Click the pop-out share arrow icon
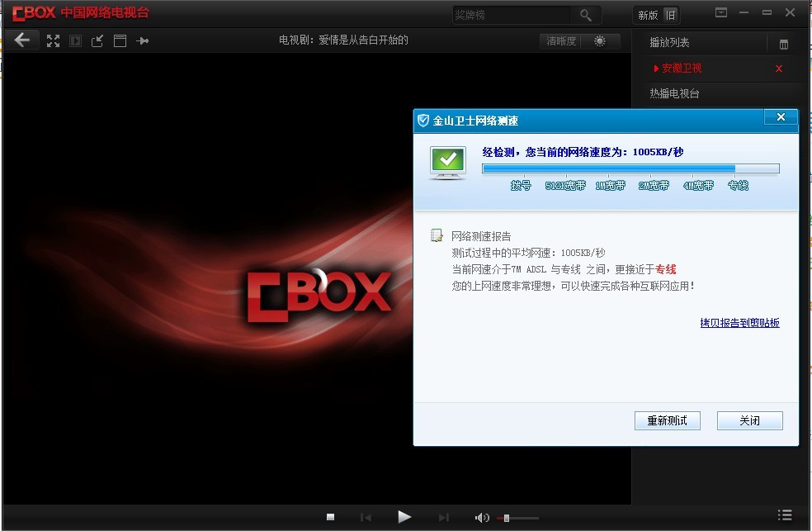 (x=97, y=41)
